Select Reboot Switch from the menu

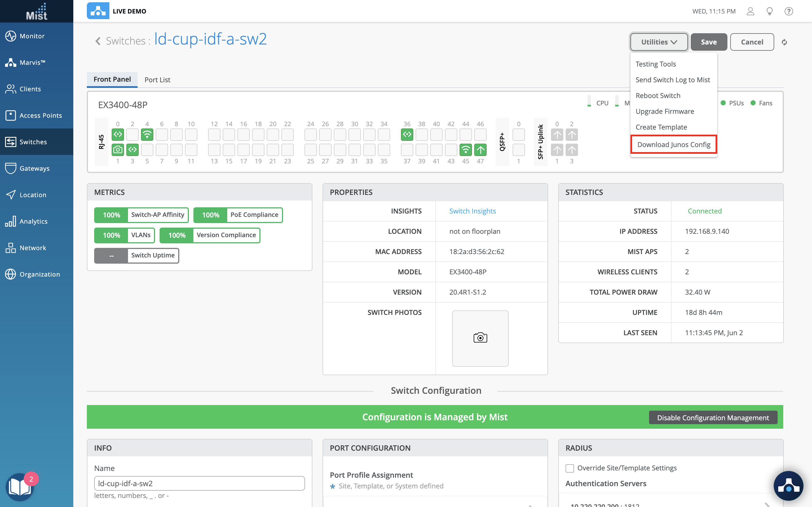[x=658, y=95]
